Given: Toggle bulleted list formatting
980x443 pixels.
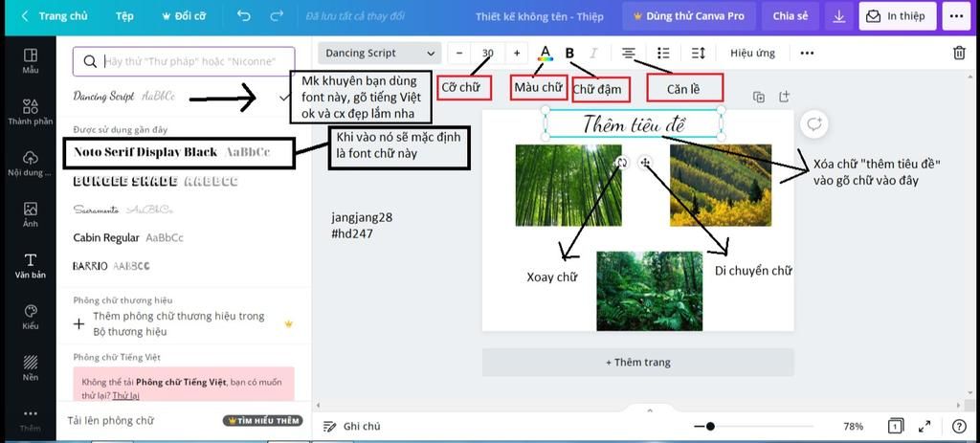Looking at the screenshot, I should (664, 54).
